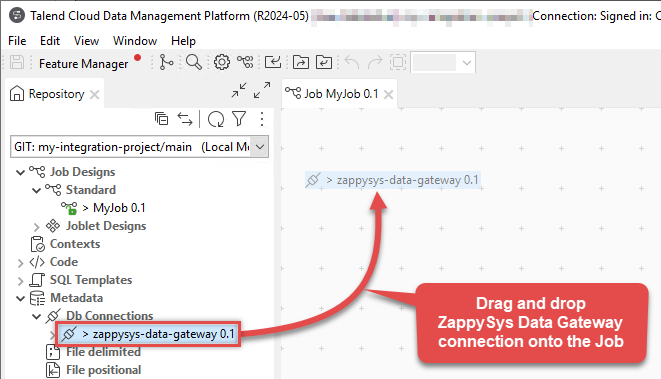Select File delimited in the tree
Viewport: 661px width, 379px height.
pos(103,352)
